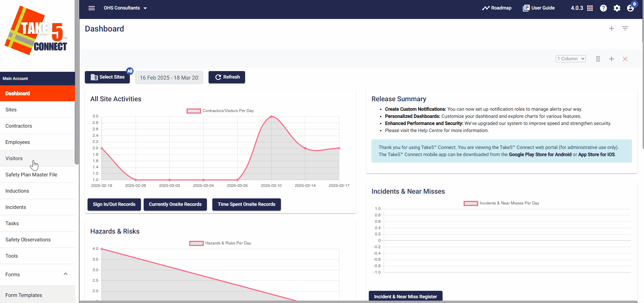Open the dashboard filter icon
This screenshot has width=644, height=303.
tap(625, 29)
